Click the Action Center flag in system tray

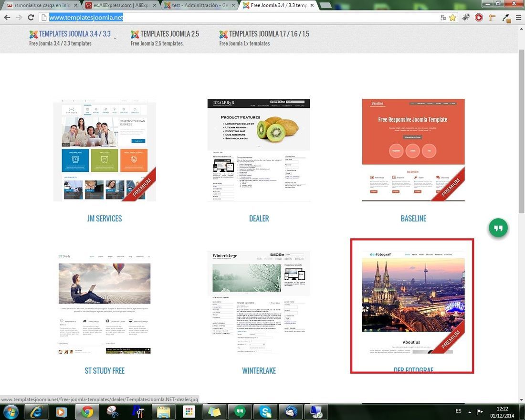[x=480, y=411]
